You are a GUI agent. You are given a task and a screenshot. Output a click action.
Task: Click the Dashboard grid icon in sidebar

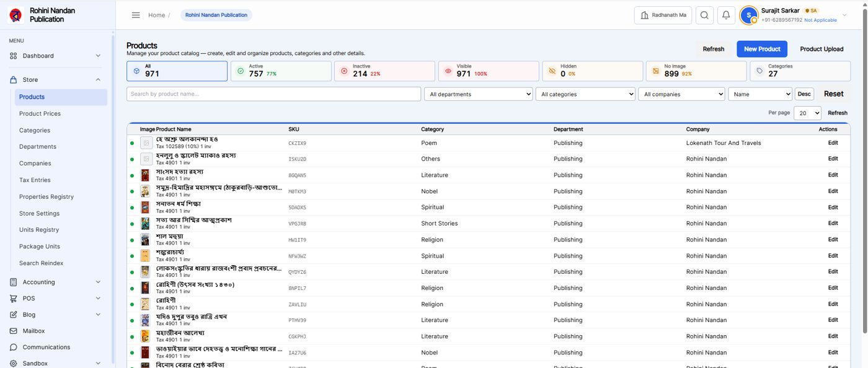coord(14,56)
